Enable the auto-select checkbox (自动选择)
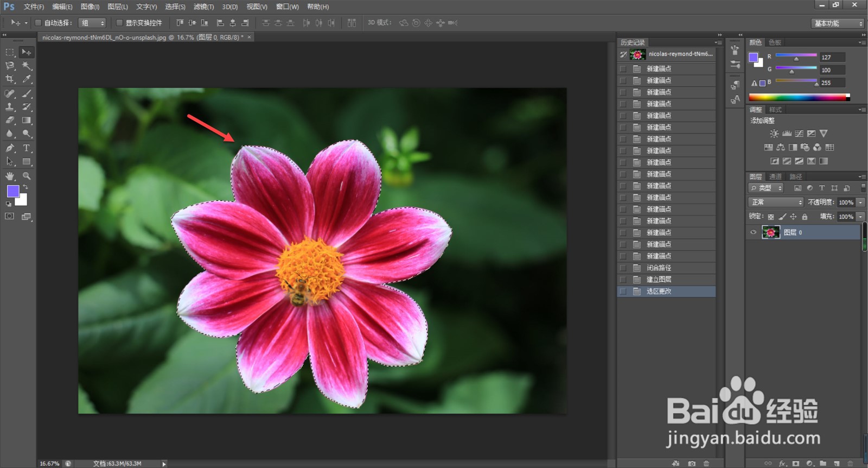Viewport: 868px width, 468px height. click(38, 23)
